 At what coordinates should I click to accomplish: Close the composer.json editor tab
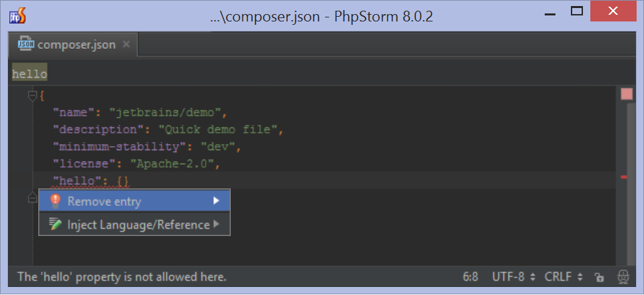[127, 44]
